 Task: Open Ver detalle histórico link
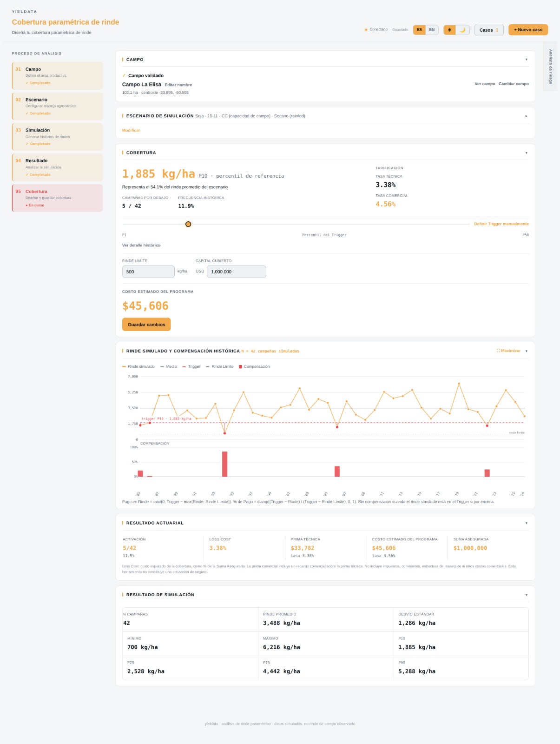(x=141, y=245)
